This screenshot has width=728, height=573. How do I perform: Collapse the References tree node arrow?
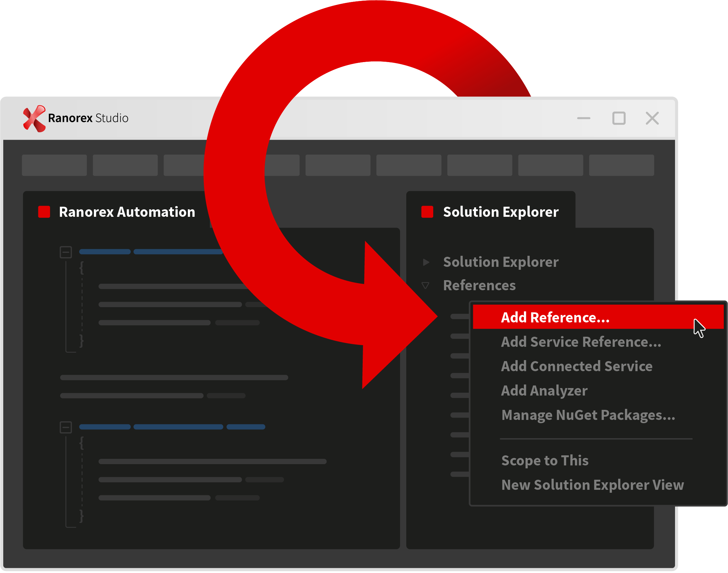425,285
